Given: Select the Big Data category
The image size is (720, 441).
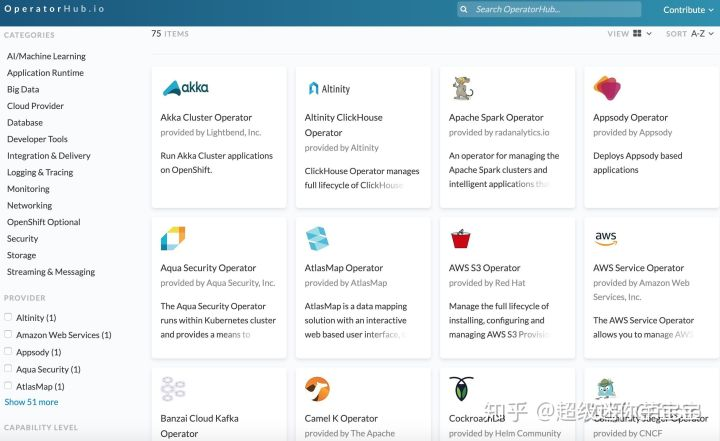Looking at the screenshot, I should pos(23,89).
